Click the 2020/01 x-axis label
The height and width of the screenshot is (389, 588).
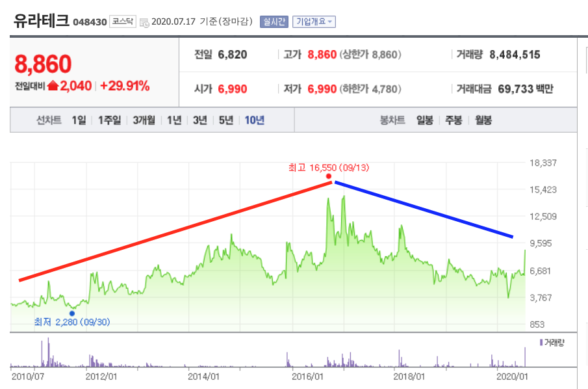coord(512,377)
